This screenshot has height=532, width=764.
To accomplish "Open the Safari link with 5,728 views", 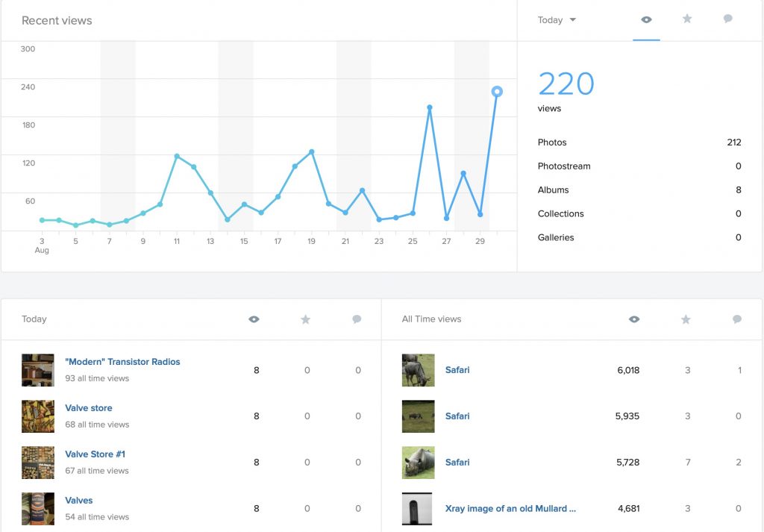I will [x=457, y=463].
